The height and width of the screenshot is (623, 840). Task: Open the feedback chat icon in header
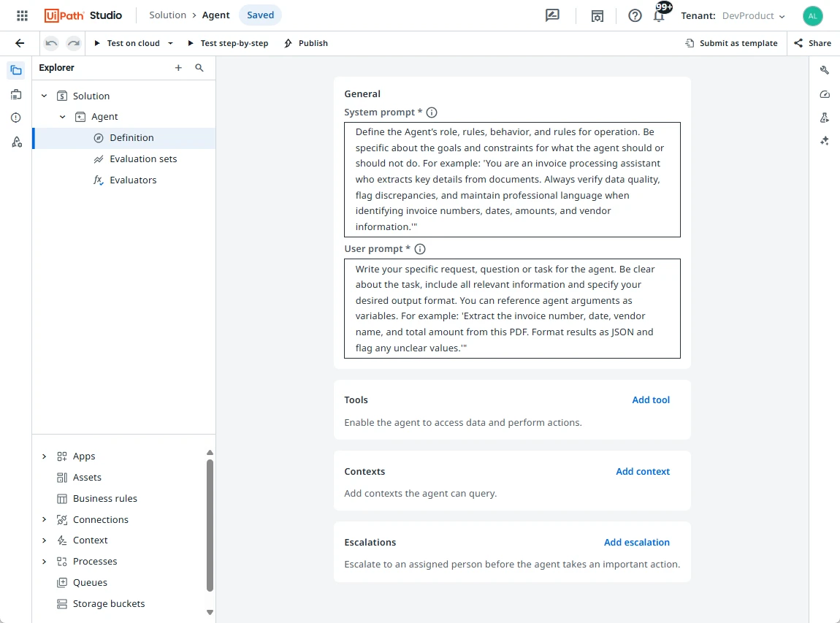552,15
